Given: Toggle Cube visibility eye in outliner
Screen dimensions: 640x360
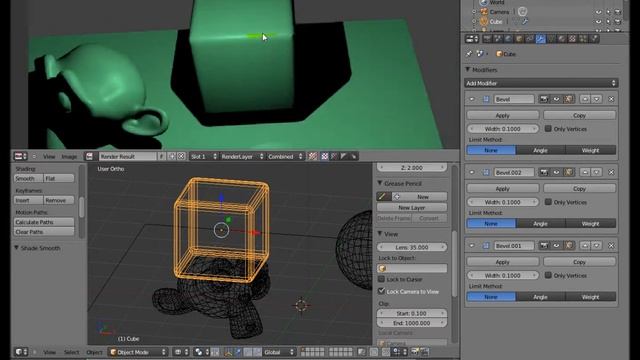Looking at the screenshot, I should pos(598,22).
